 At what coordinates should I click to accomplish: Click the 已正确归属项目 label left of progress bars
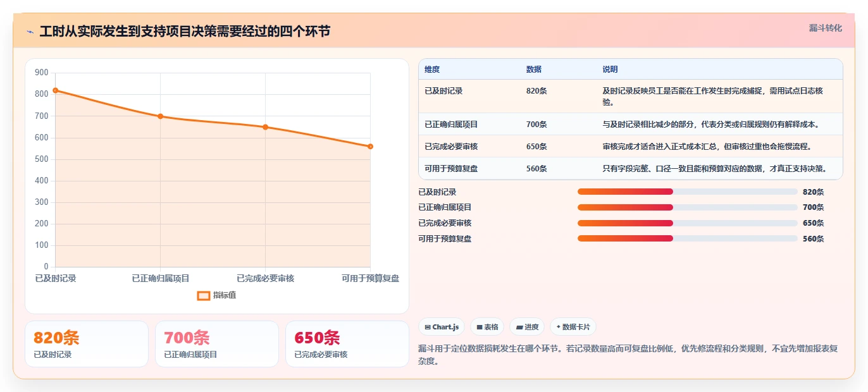click(445, 207)
